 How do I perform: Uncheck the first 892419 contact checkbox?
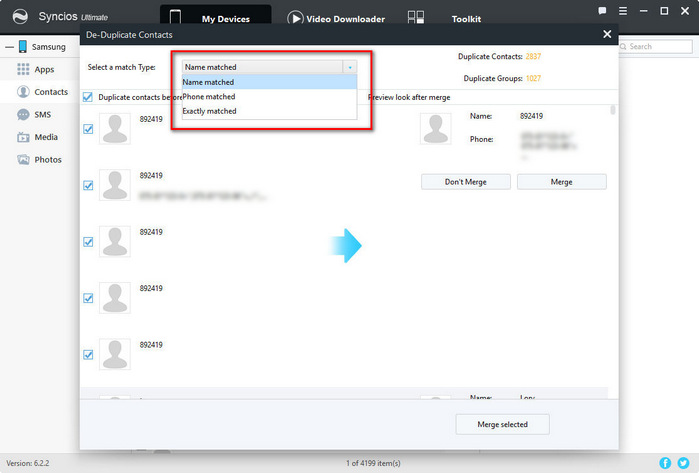88,129
